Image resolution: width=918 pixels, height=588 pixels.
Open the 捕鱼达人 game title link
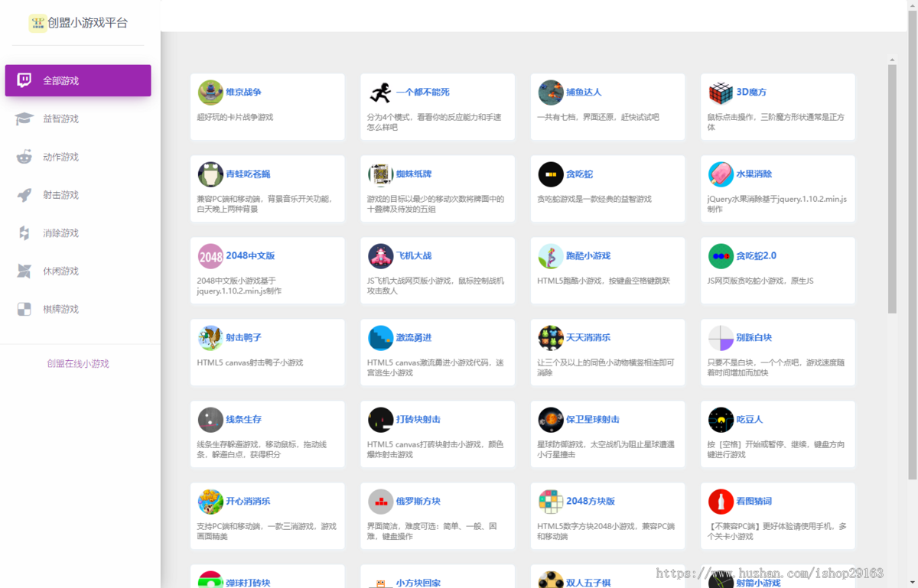(x=584, y=93)
